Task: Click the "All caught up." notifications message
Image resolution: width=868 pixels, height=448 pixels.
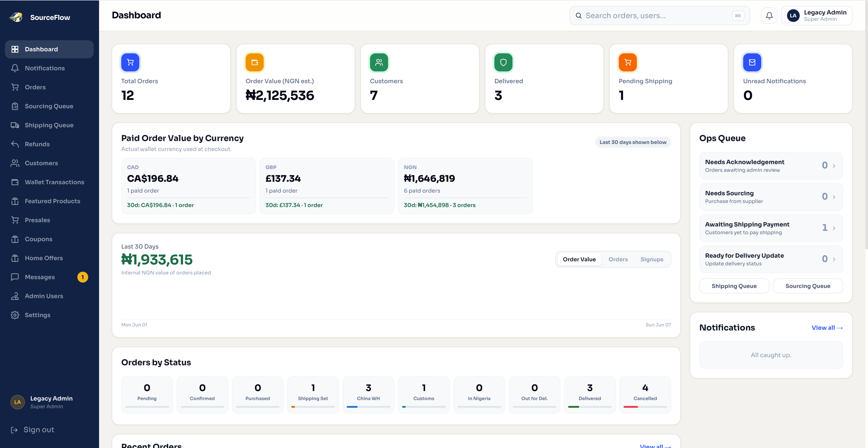Action: click(771, 355)
